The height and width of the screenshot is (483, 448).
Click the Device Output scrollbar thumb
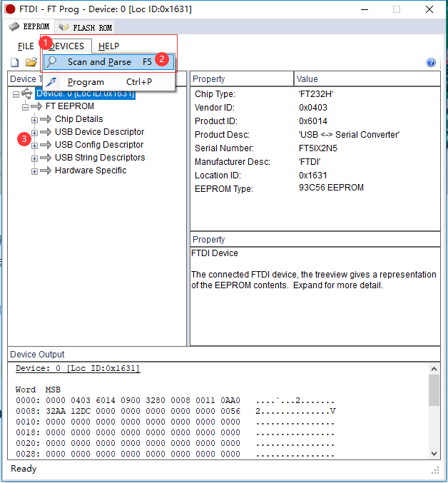coord(434,390)
